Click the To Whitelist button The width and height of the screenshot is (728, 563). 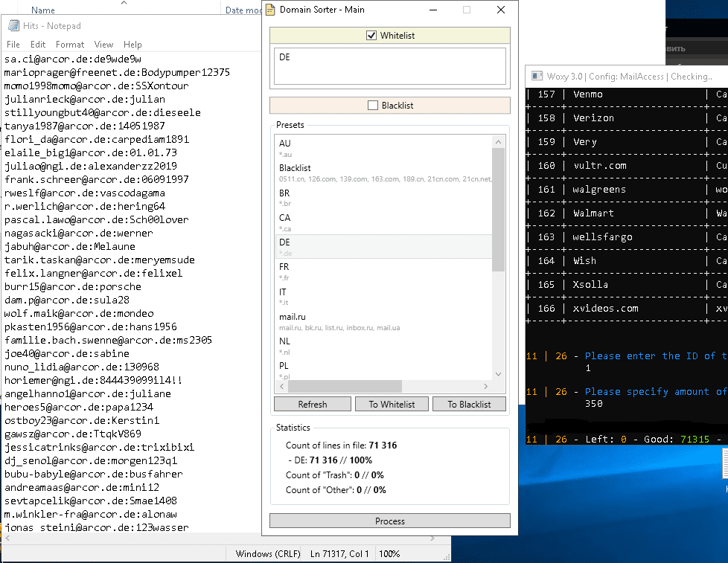[x=390, y=405]
